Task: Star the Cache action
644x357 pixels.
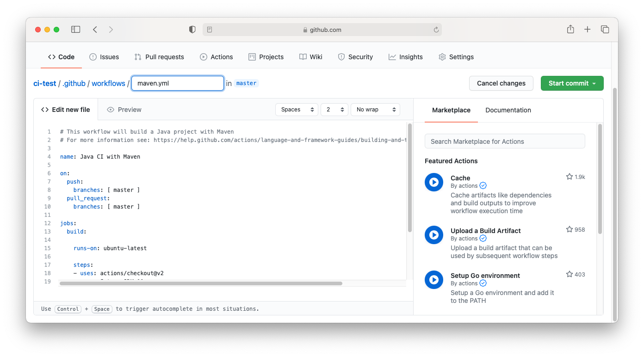Action: (x=569, y=177)
